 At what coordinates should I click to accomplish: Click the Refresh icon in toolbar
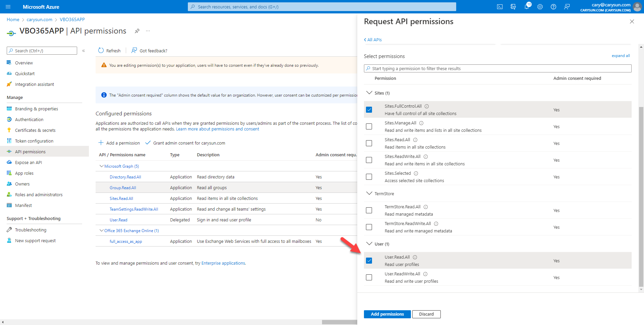tap(101, 51)
